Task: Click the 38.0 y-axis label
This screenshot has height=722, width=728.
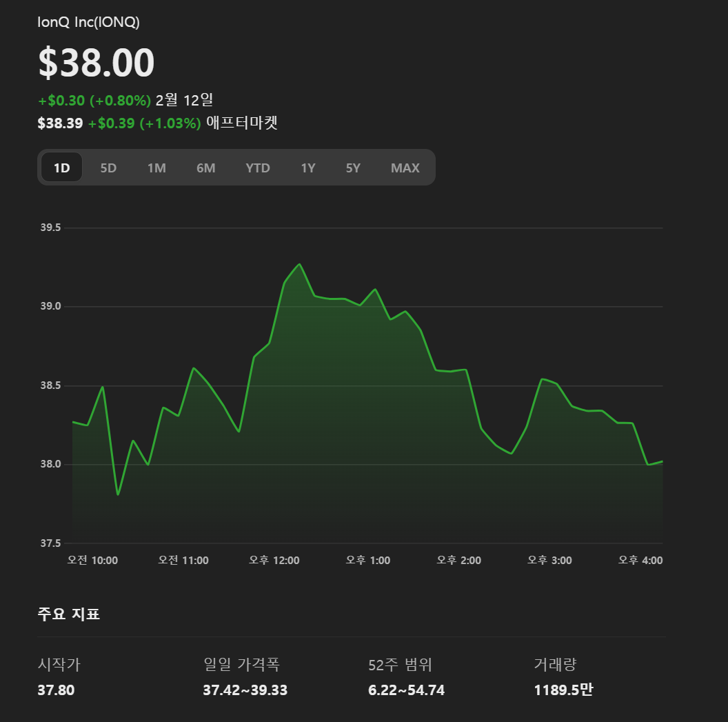Action: tap(50, 464)
